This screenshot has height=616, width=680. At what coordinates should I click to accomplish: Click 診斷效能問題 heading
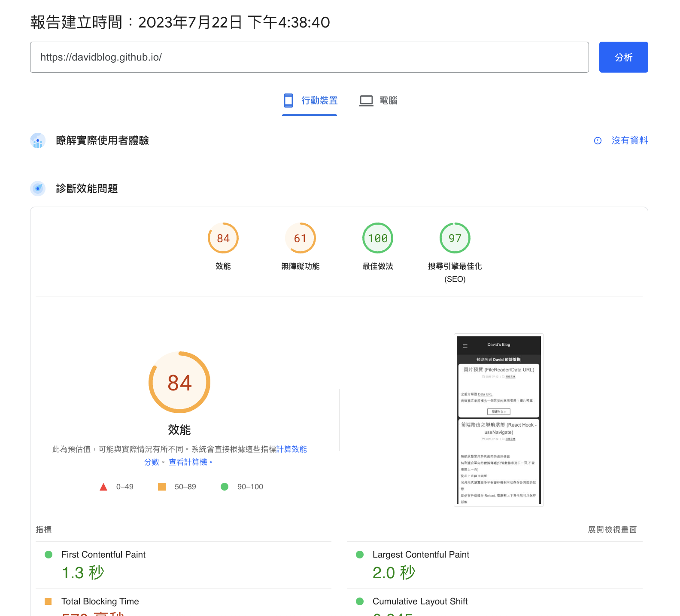tap(87, 189)
